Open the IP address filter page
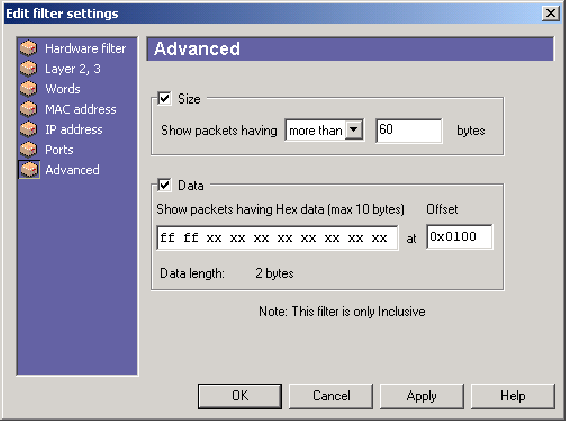 pos(74,129)
